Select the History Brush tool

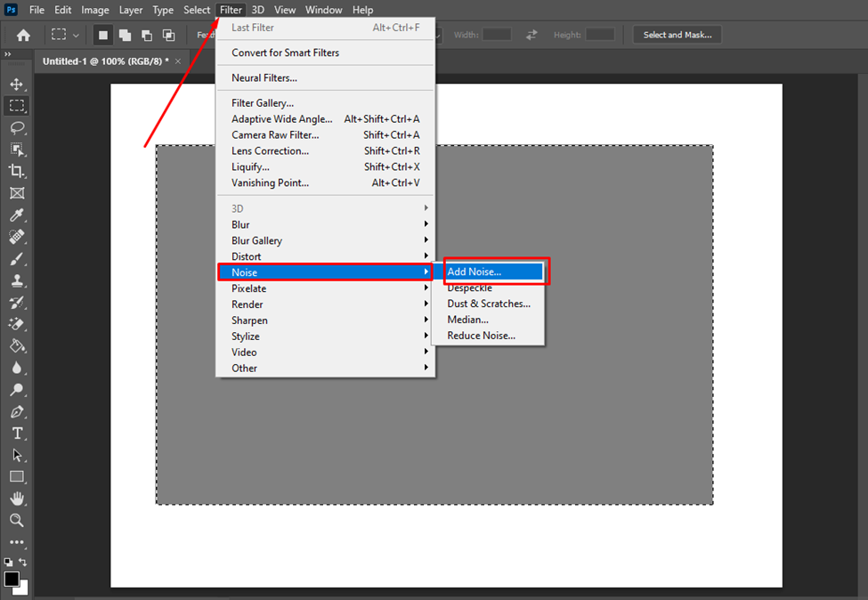pos(17,302)
